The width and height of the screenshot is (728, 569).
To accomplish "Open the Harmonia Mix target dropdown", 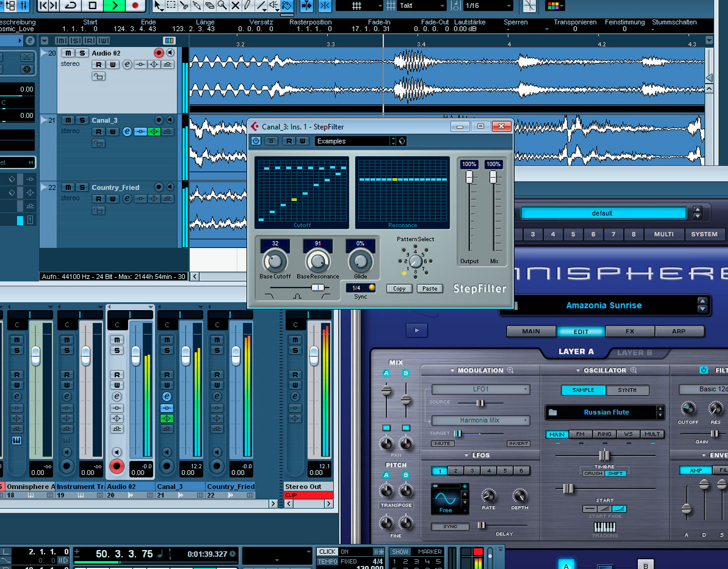I will click(481, 420).
